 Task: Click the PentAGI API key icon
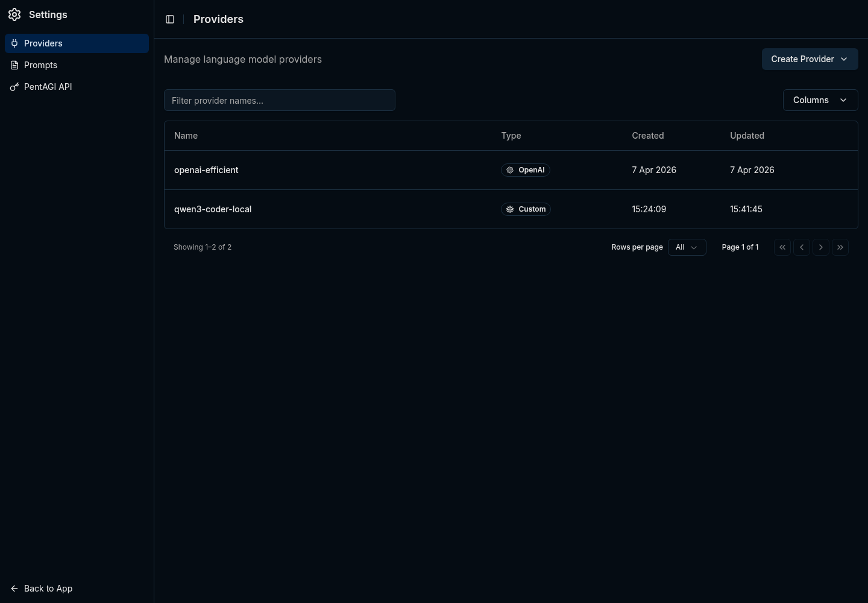click(14, 87)
